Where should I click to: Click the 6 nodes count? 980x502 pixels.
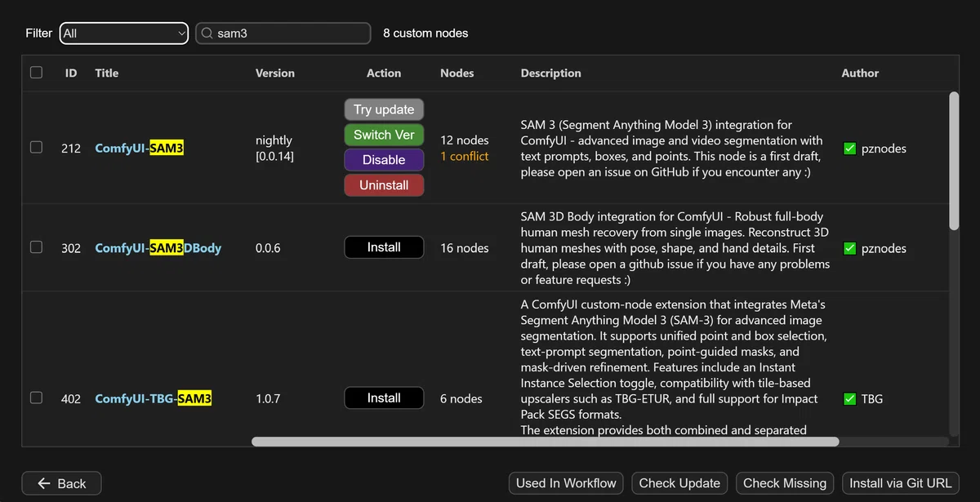coord(461,399)
